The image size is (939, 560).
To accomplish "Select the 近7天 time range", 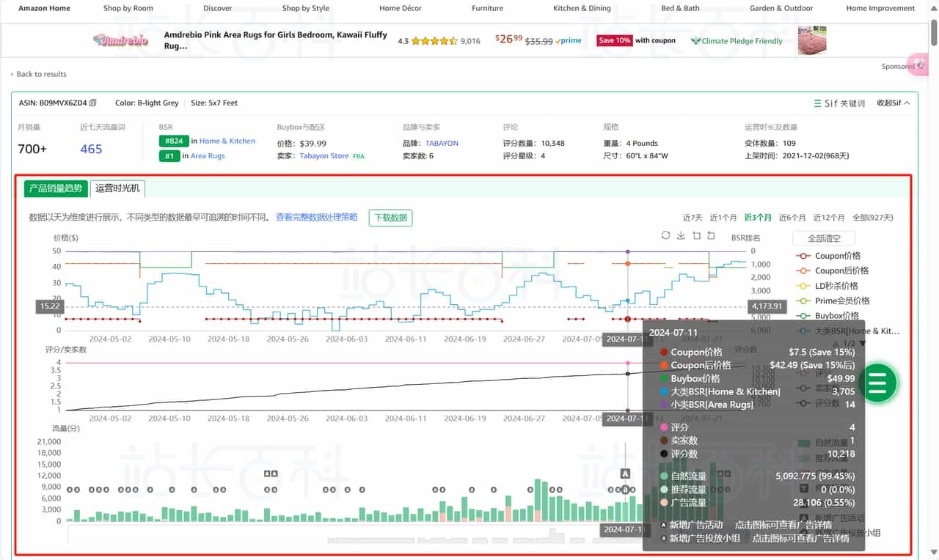I will click(693, 218).
